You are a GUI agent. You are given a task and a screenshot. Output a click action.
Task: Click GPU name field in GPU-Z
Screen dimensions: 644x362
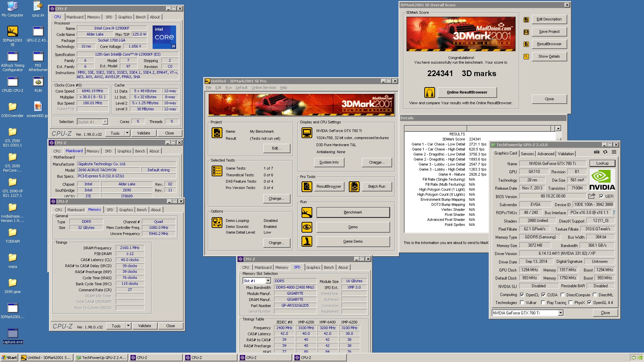point(552,164)
